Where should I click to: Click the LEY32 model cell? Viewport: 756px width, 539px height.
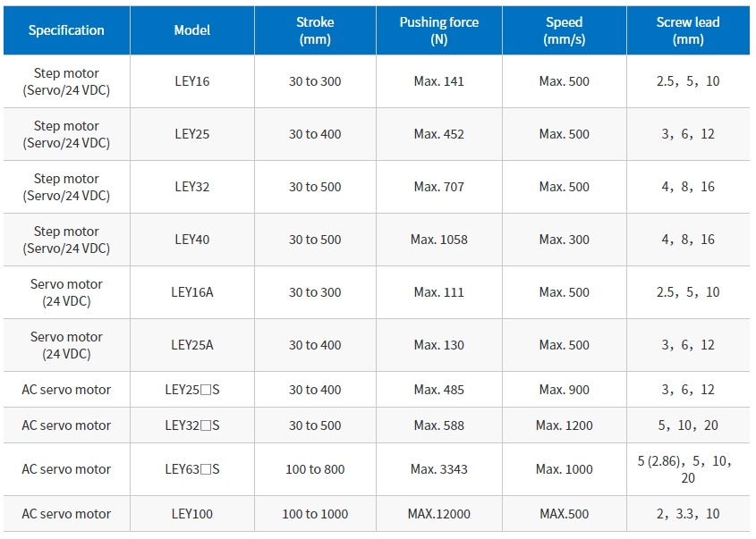pos(192,187)
